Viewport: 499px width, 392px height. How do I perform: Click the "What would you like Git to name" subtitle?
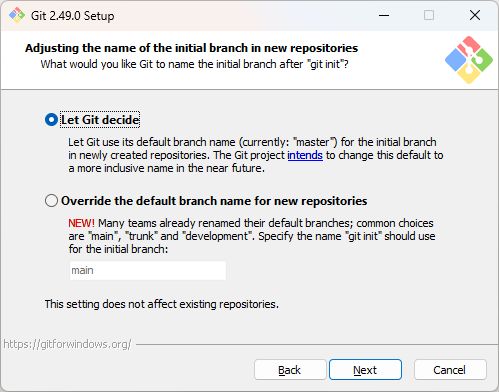point(194,64)
